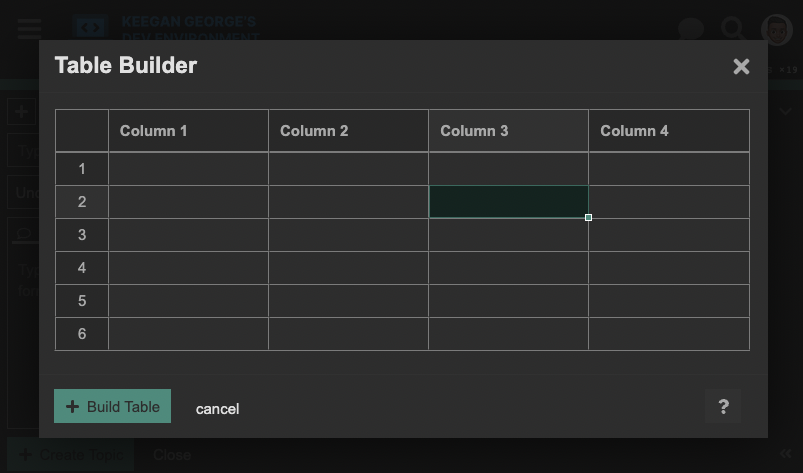The height and width of the screenshot is (473, 803).
Task: Click the cell in row 5 under Column 2
Action: pyautogui.click(x=348, y=301)
